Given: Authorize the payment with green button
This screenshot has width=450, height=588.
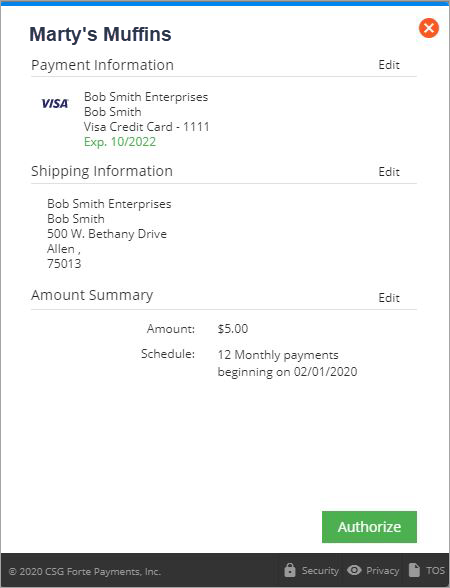Looking at the screenshot, I should pos(369,526).
